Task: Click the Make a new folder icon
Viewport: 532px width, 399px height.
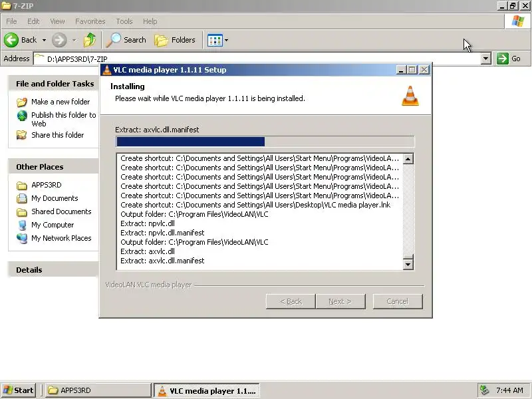Action: coord(22,102)
